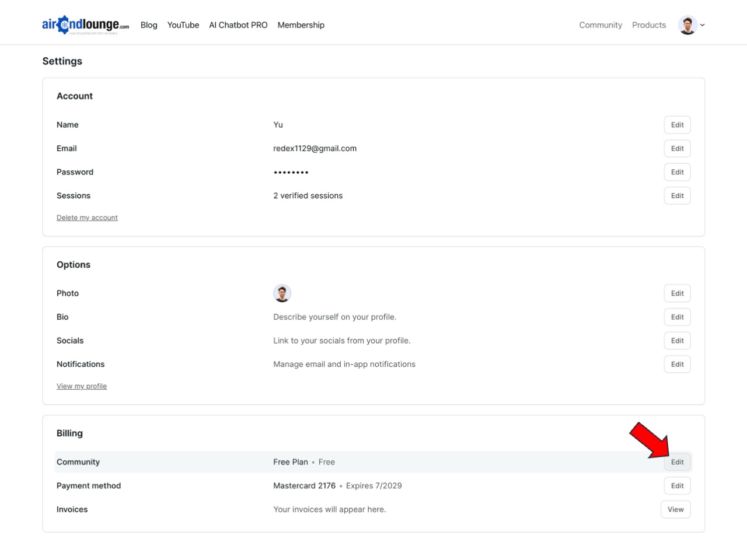Image resolution: width=747 pixels, height=560 pixels.
Task: Expand the account dropdown chevron
Action: click(703, 25)
